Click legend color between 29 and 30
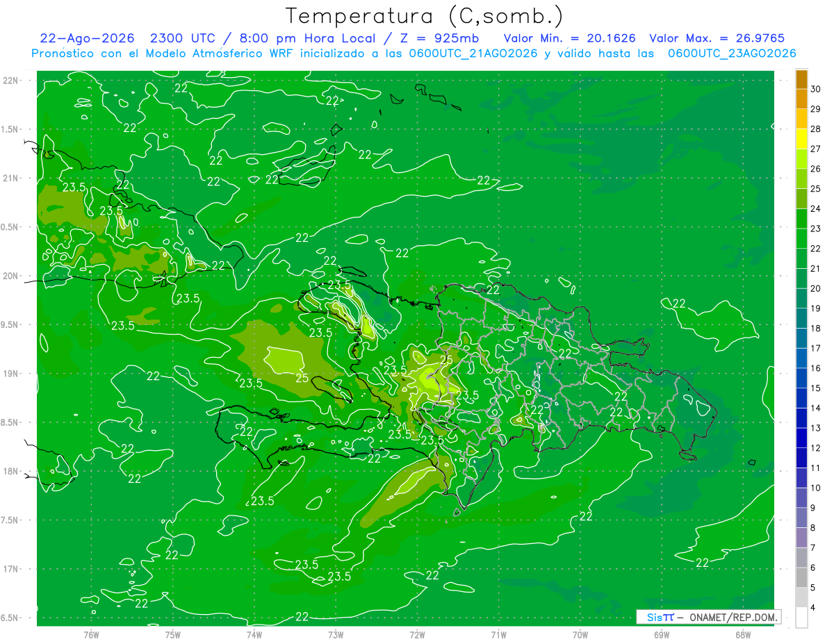 (x=801, y=99)
